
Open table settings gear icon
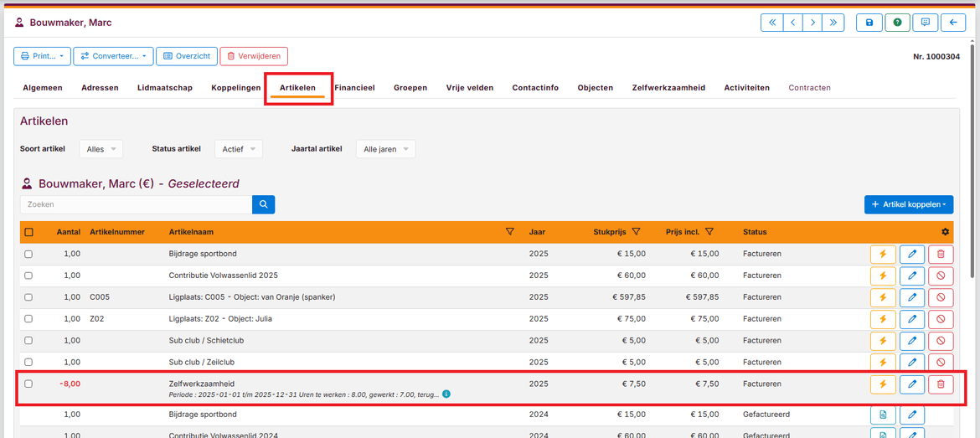click(945, 232)
